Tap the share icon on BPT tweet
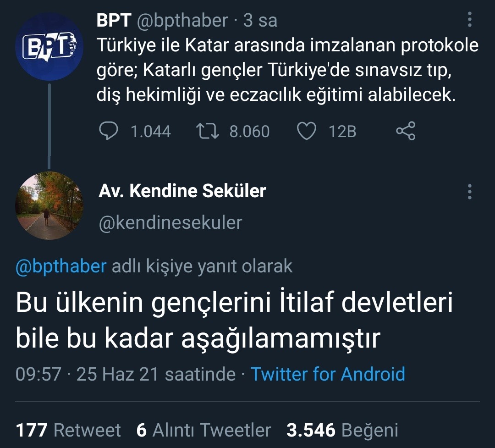This screenshot has width=495, height=448. click(406, 131)
